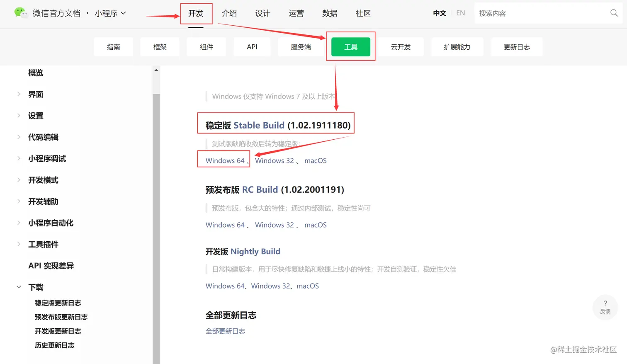This screenshot has width=627, height=364.
Task: Open the 服务端 sub-navigation button
Action: click(x=301, y=47)
